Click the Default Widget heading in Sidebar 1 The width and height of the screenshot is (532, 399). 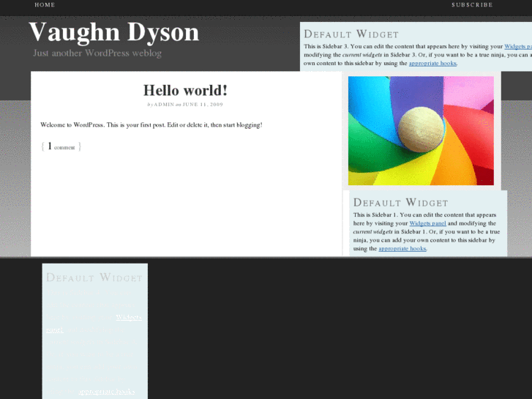[x=401, y=202]
